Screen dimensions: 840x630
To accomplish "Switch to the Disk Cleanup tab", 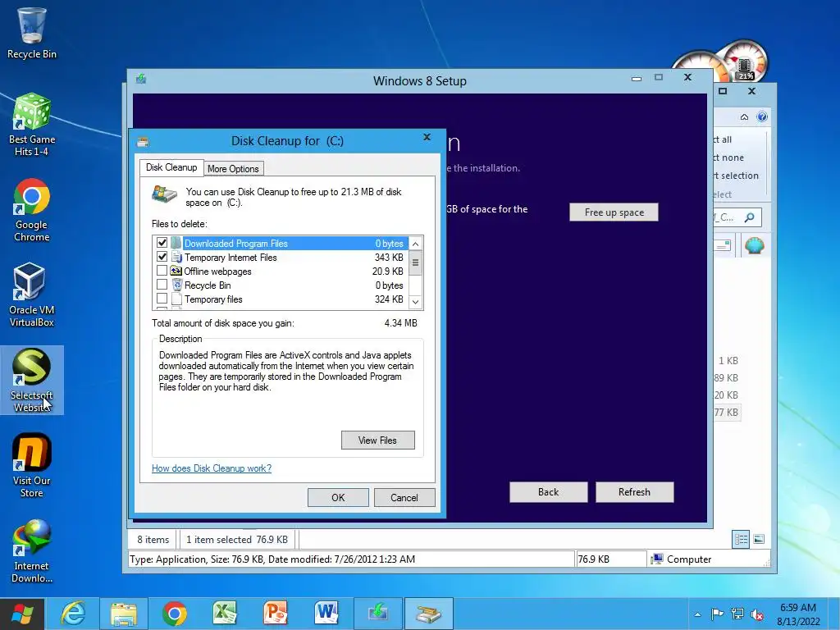I will [171, 167].
